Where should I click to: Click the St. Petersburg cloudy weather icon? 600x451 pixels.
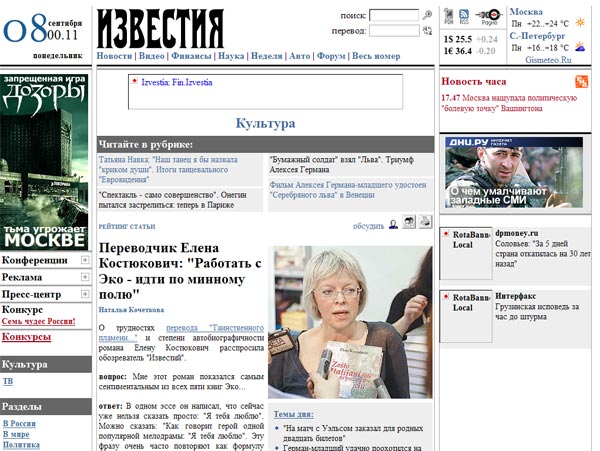[x=580, y=47]
